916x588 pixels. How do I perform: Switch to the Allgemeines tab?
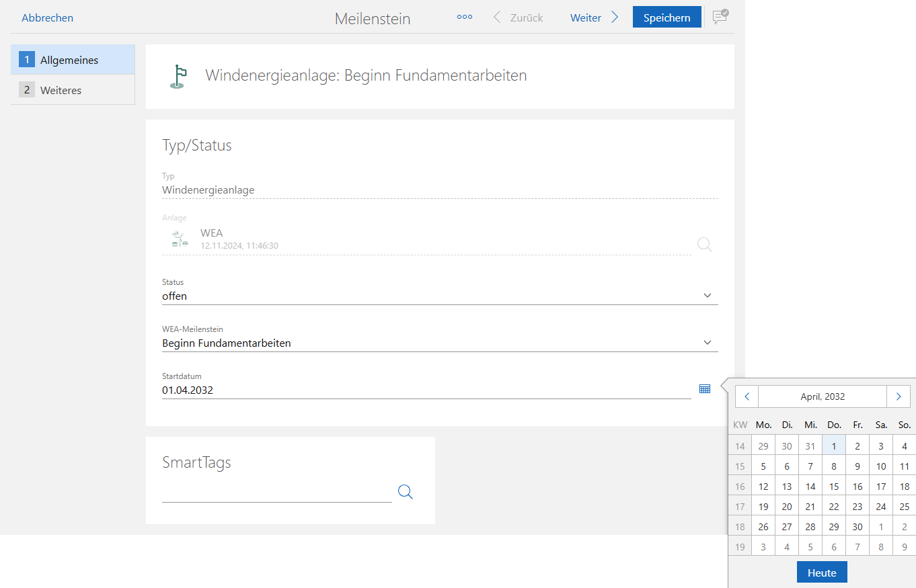point(73,60)
